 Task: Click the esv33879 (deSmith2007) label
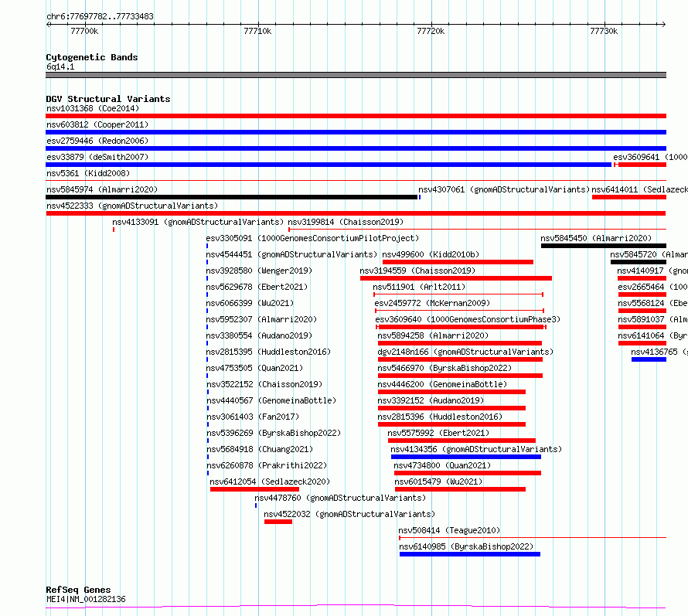click(97, 157)
